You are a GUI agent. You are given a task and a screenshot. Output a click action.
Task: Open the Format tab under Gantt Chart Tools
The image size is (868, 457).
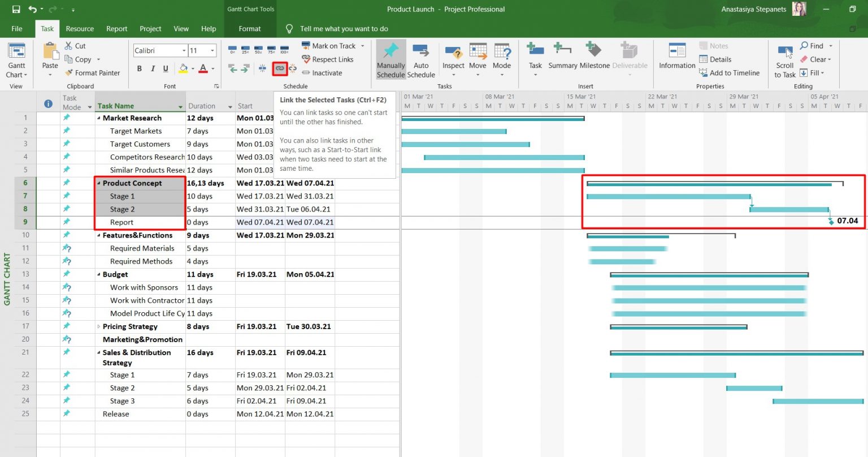[250, 28]
